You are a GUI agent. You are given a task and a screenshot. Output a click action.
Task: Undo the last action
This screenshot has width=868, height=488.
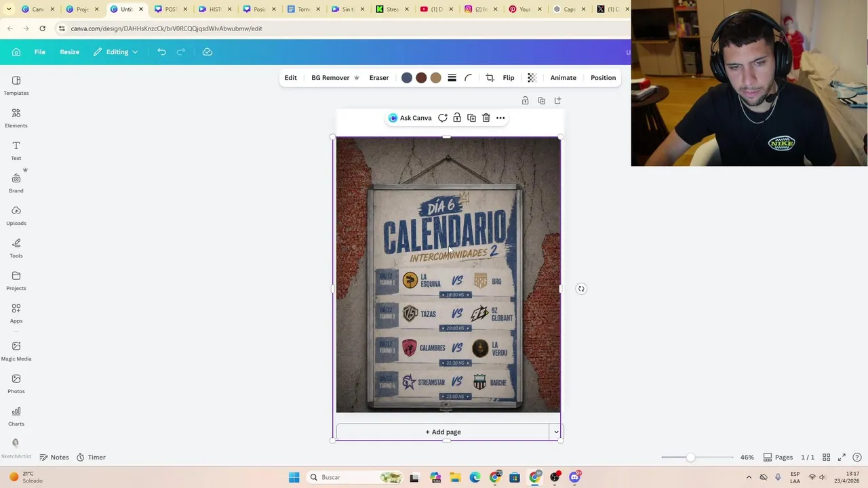click(161, 52)
